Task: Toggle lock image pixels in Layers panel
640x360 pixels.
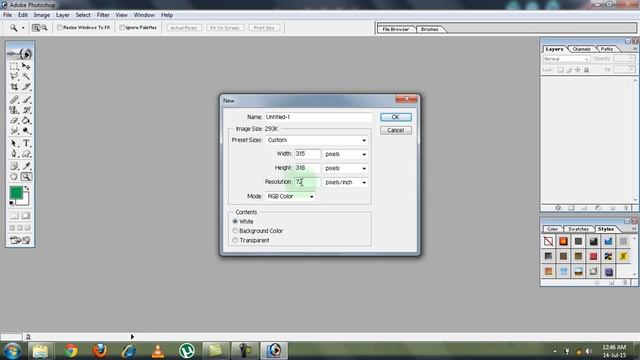Action: click(x=569, y=70)
